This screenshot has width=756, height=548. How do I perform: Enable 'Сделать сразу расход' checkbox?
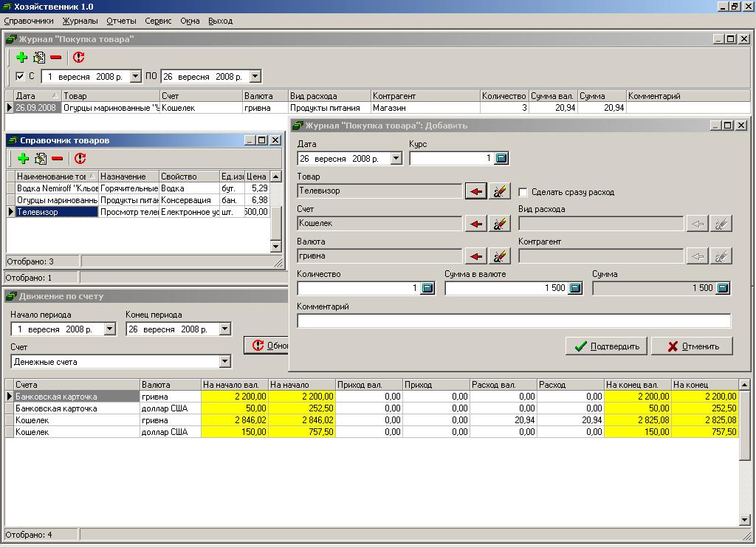coord(523,192)
